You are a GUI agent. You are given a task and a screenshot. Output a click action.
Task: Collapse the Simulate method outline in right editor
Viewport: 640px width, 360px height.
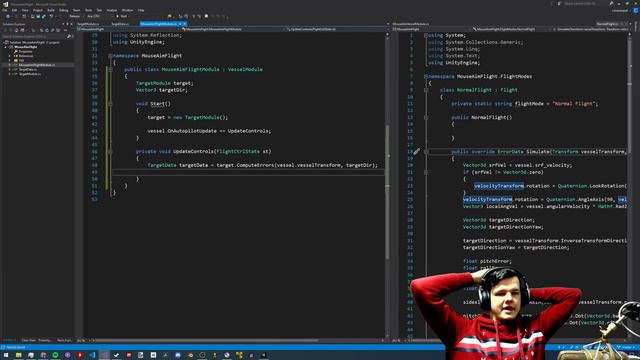point(426,151)
